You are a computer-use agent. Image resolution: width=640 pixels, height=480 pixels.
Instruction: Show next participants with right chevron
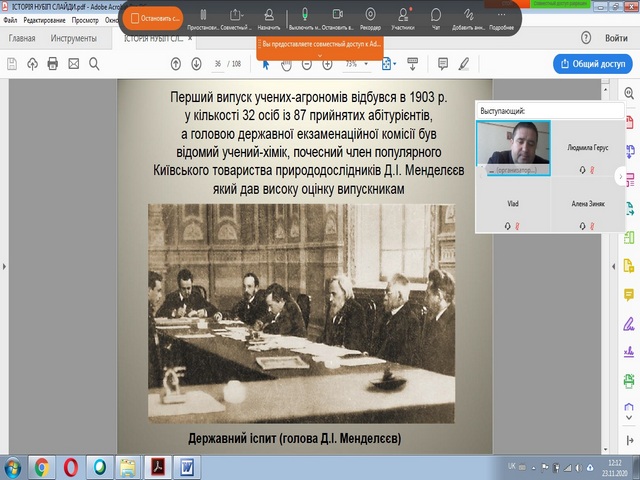click(x=621, y=176)
